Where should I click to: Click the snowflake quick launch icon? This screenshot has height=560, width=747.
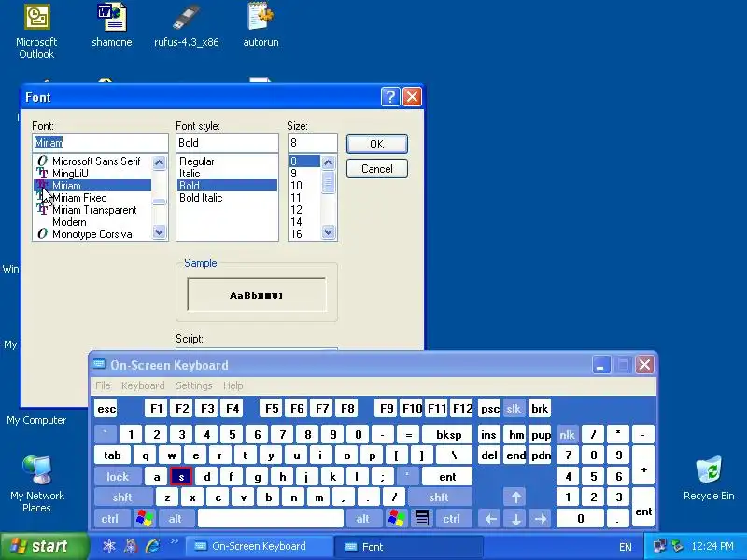pos(109,546)
